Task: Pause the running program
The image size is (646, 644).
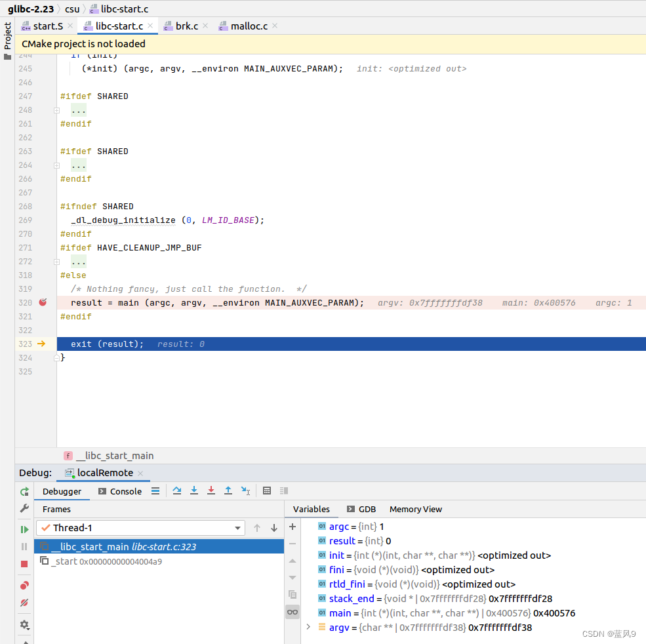Action: click(24, 546)
